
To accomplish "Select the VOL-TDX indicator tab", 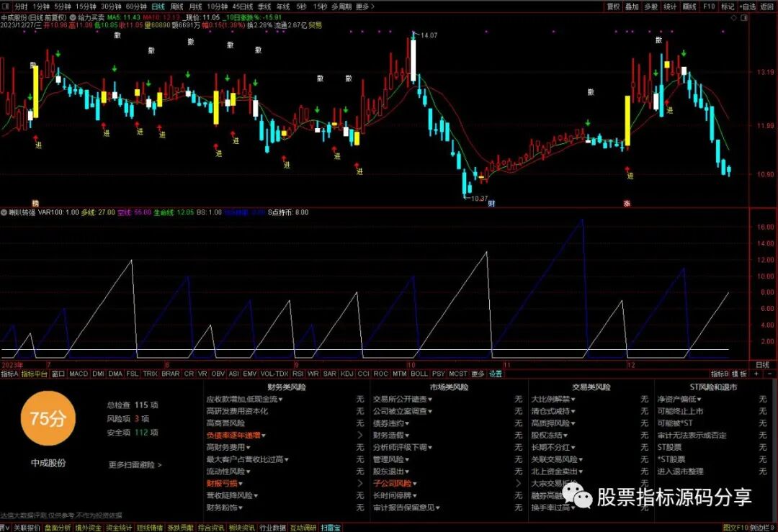I will [x=274, y=374].
